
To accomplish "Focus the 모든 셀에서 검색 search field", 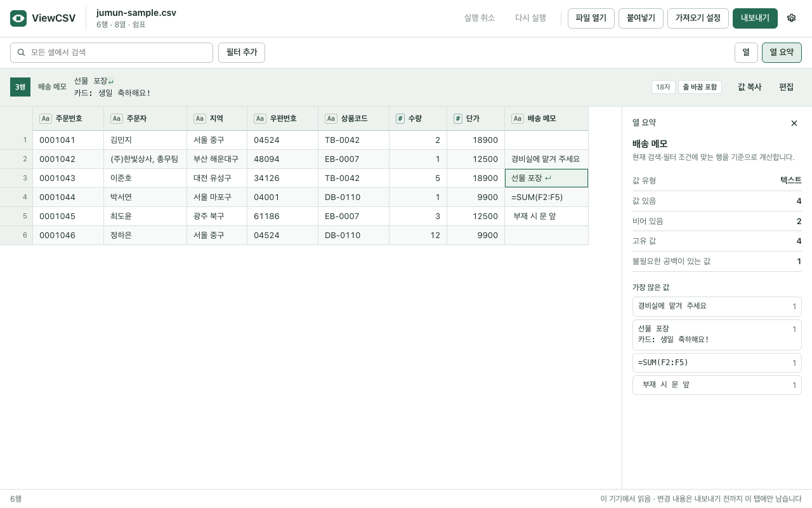I will point(112,53).
